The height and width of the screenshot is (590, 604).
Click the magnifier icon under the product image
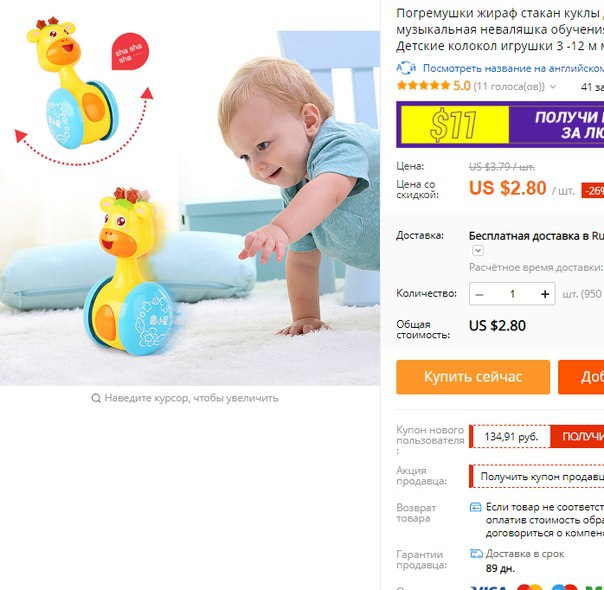(x=96, y=398)
